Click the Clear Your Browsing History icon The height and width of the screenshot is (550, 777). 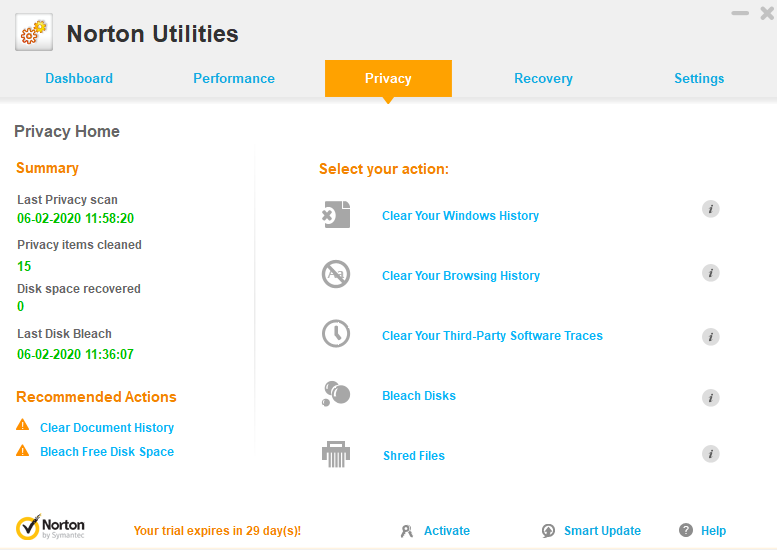pyautogui.click(x=336, y=274)
